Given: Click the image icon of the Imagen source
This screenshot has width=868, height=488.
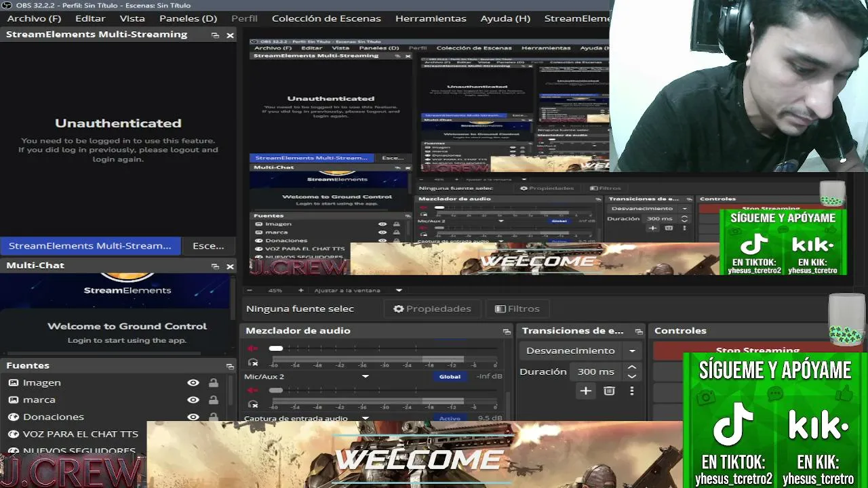Looking at the screenshot, I should click(x=13, y=383).
